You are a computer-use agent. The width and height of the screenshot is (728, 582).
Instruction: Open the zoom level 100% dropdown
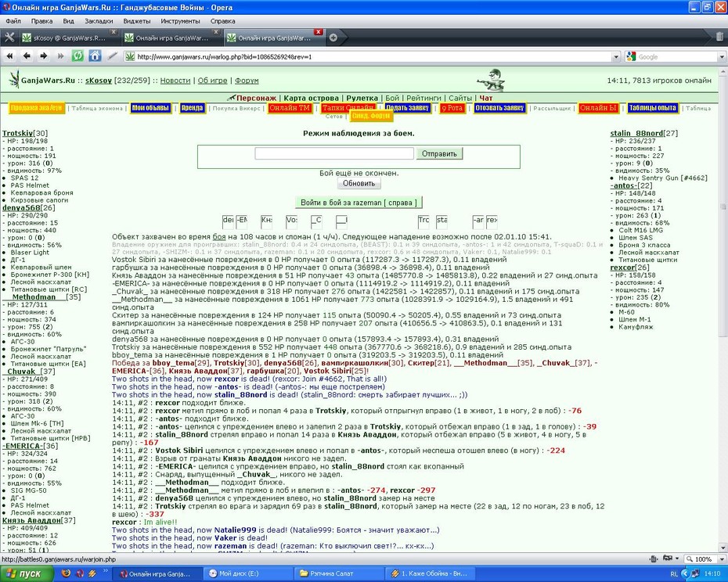click(722, 559)
